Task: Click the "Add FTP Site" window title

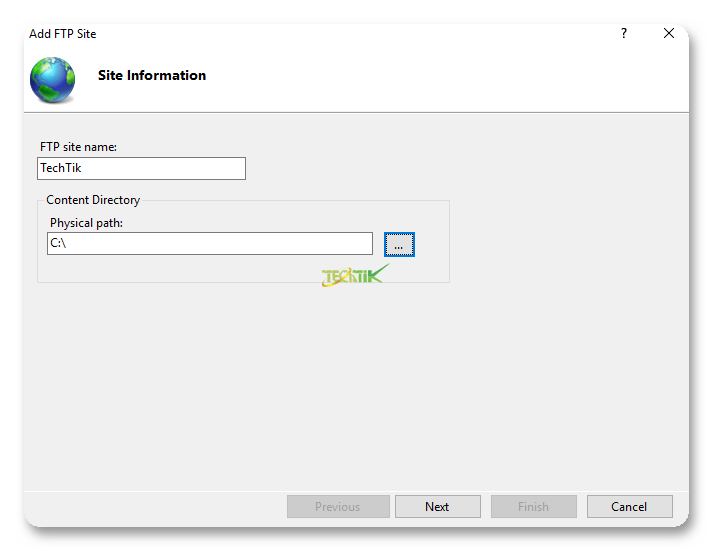Action: click(63, 33)
